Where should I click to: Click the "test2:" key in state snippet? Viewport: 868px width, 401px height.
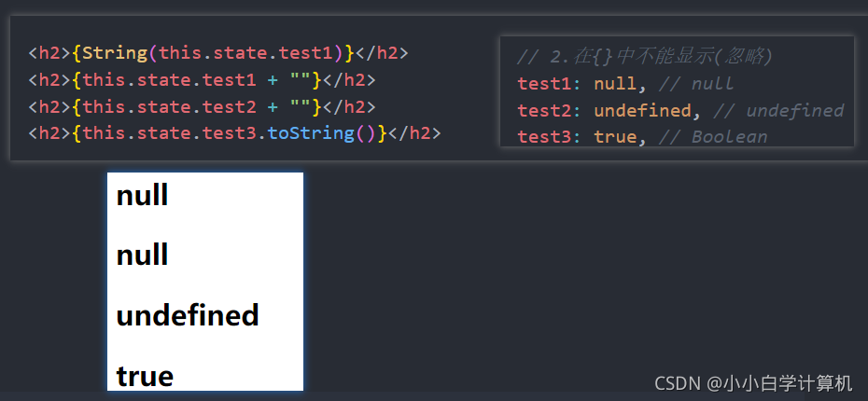click(549, 111)
